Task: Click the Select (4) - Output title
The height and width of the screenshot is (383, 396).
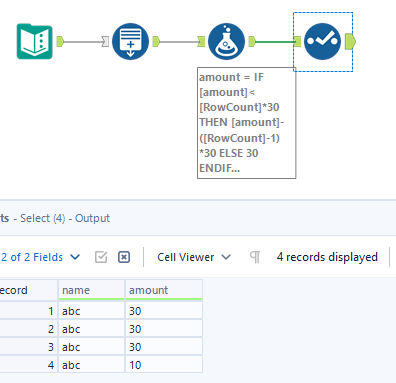Action: [x=65, y=218]
